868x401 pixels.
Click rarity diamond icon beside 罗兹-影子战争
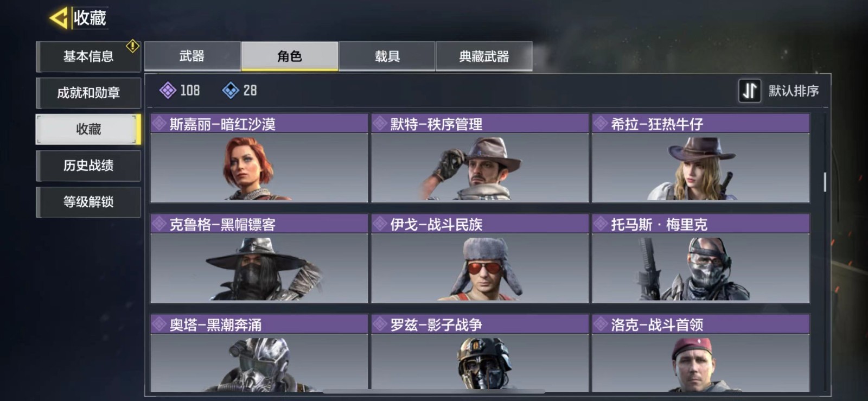pos(380,324)
